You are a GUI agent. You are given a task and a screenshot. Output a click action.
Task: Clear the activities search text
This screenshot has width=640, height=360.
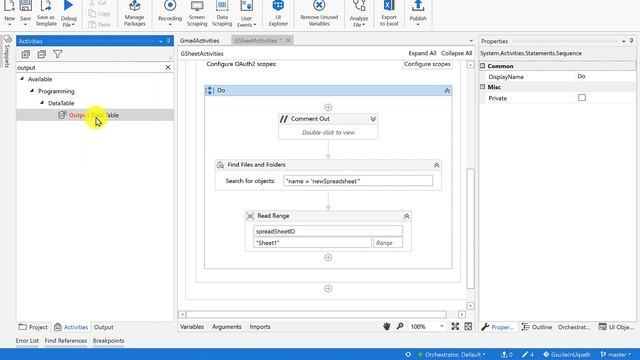coord(168,67)
